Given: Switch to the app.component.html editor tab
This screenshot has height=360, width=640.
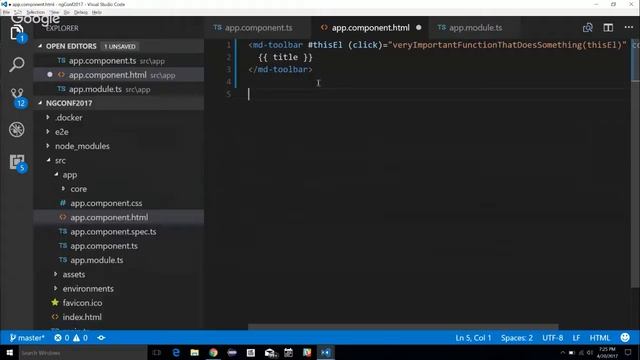Looking at the screenshot, I should point(370,28).
